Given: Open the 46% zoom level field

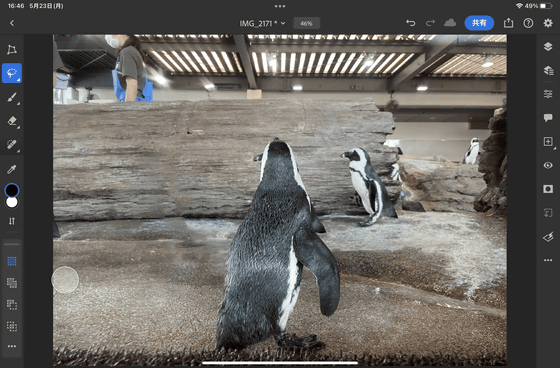Looking at the screenshot, I should 306,23.
